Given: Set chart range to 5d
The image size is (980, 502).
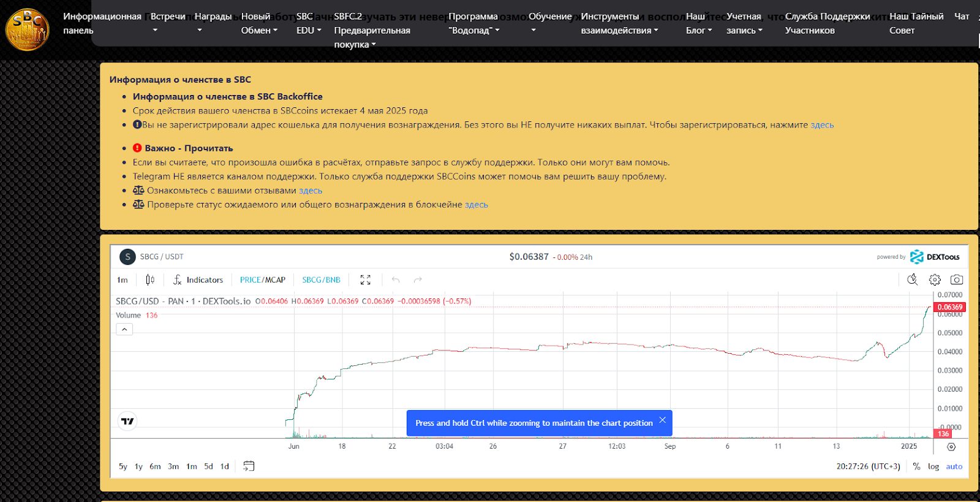Looking at the screenshot, I should pyautogui.click(x=208, y=466).
